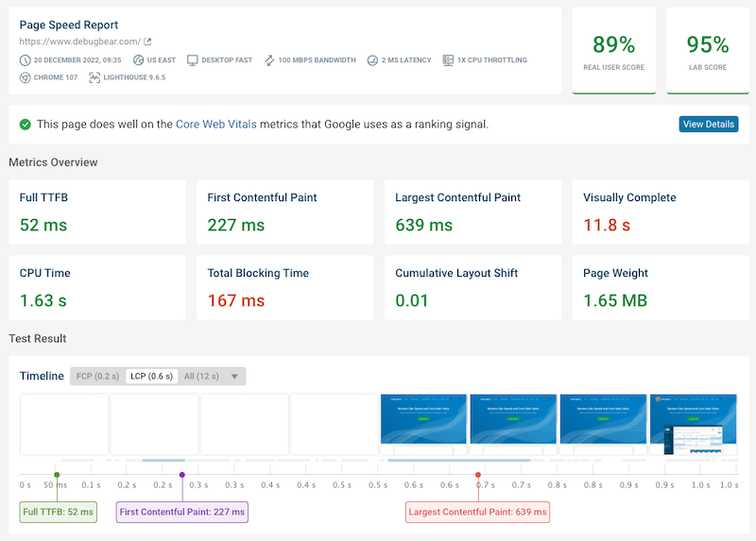Open the Total Blocking Time metric card
756x541 pixels.
(286, 289)
